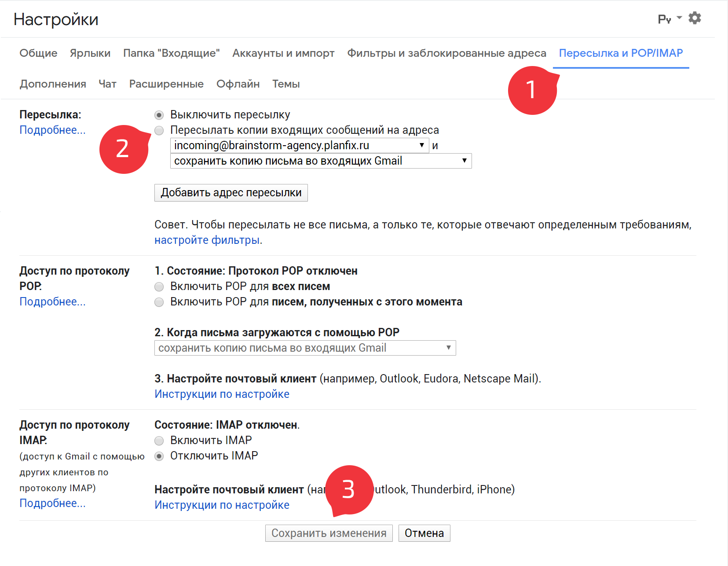Enable POP for mail arriving from now
This screenshot has height=566, width=728.
pyautogui.click(x=159, y=302)
